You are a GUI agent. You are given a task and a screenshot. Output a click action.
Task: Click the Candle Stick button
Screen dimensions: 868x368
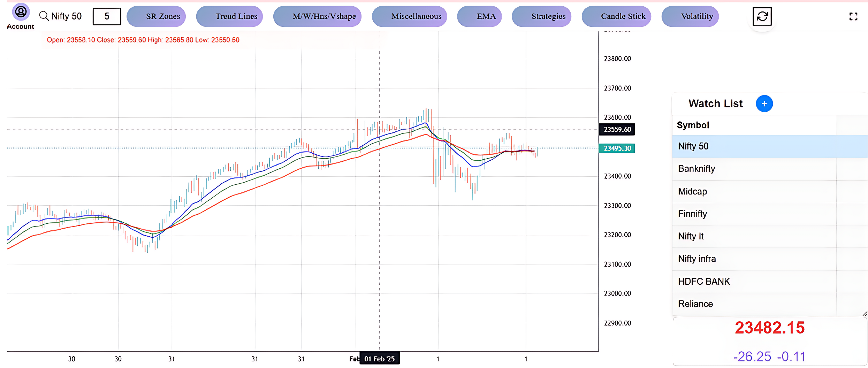pos(616,16)
